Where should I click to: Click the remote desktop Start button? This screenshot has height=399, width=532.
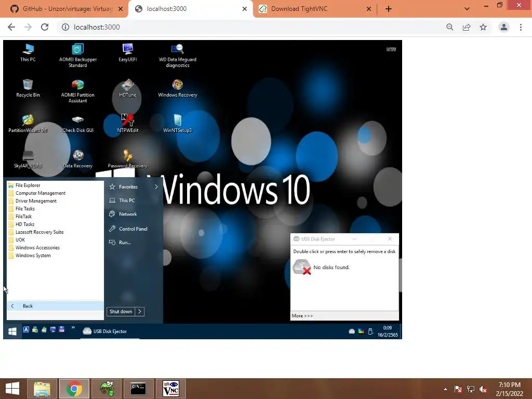point(12,331)
